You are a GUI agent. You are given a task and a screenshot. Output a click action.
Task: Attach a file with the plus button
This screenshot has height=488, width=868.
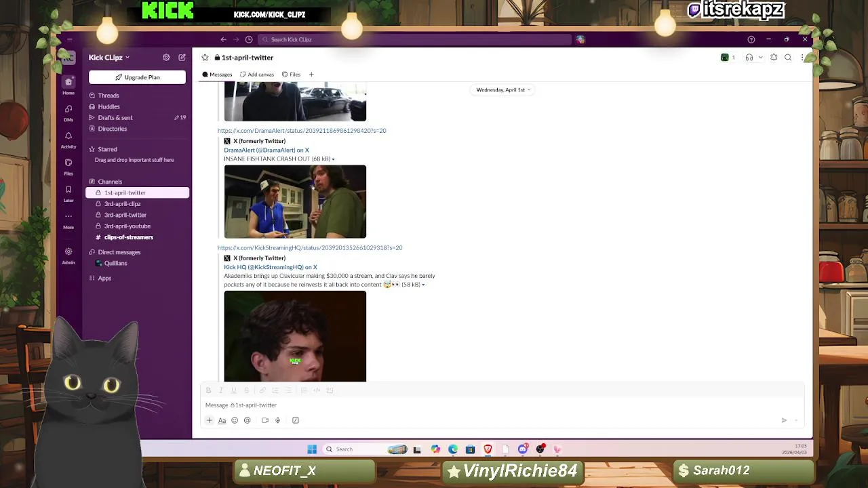click(x=209, y=420)
